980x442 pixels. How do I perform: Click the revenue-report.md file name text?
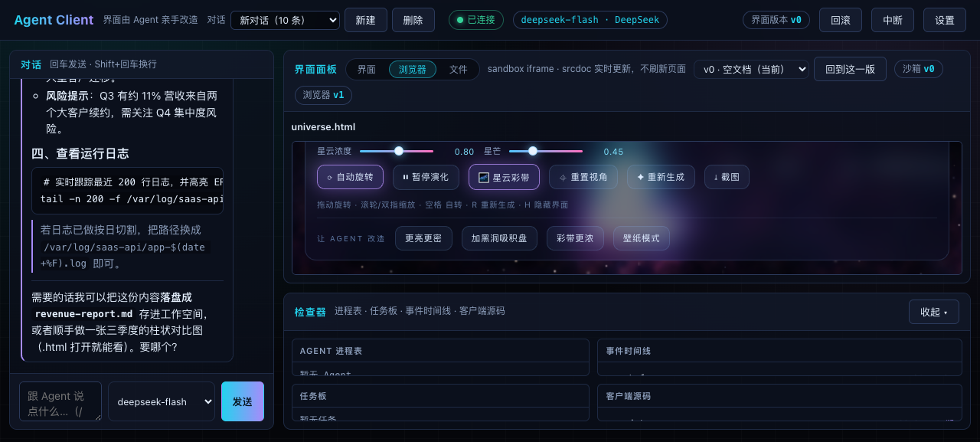click(84, 314)
